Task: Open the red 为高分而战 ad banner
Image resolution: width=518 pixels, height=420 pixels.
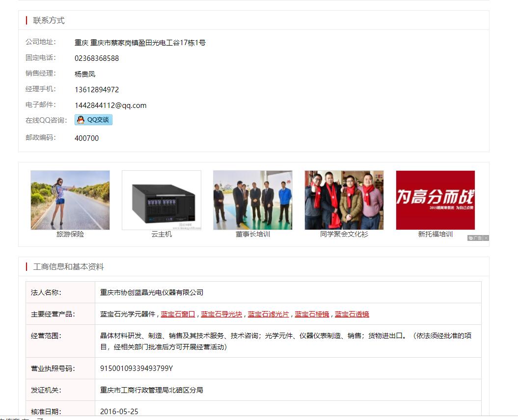Action: pyautogui.click(x=436, y=200)
